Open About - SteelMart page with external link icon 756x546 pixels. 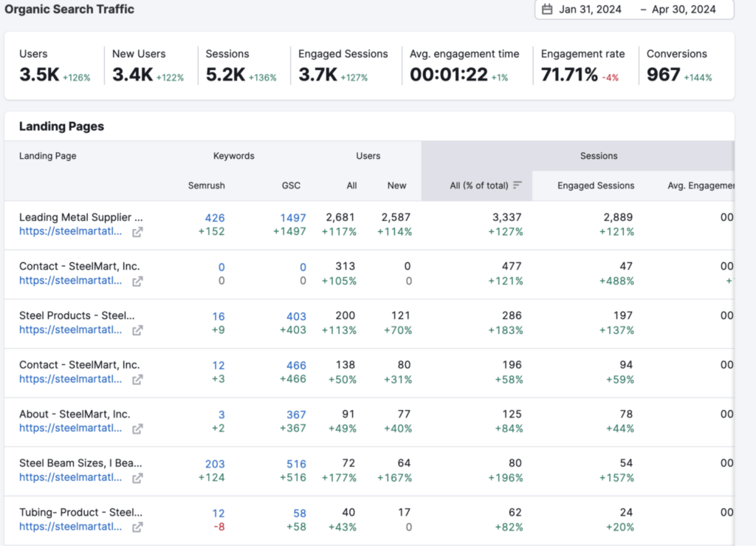tap(137, 429)
